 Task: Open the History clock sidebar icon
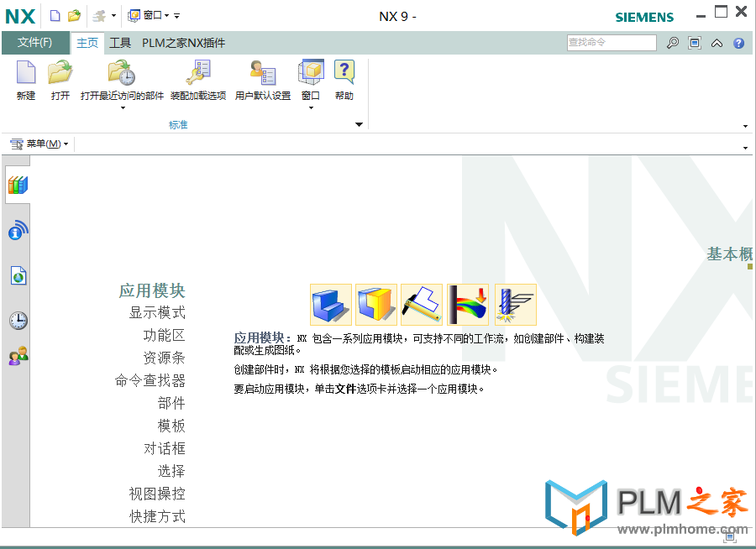point(18,321)
